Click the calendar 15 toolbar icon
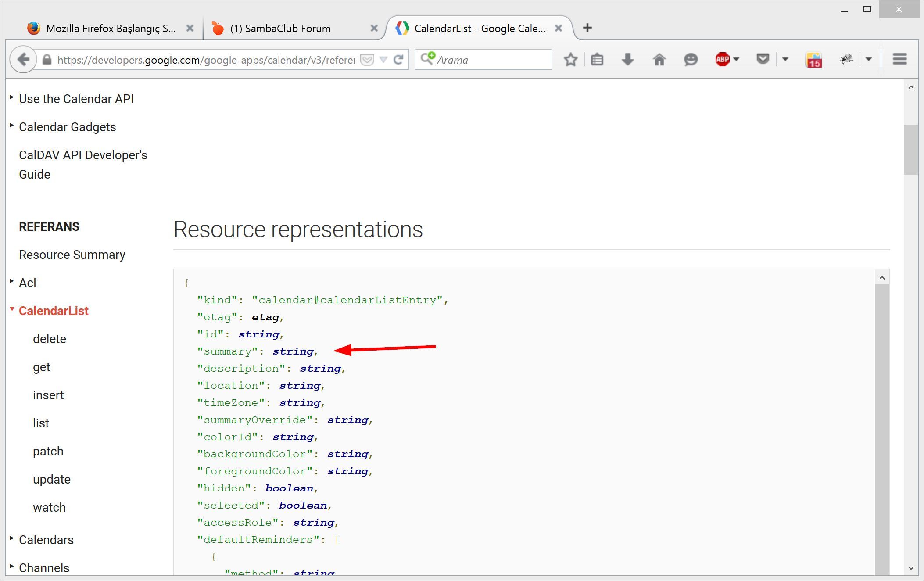 coord(813,60)
